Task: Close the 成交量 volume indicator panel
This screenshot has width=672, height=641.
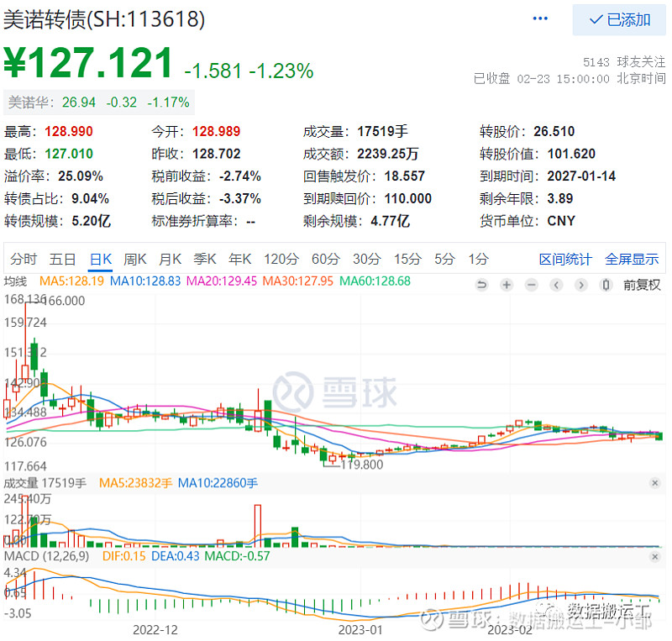Action: (x=655, y=483)
